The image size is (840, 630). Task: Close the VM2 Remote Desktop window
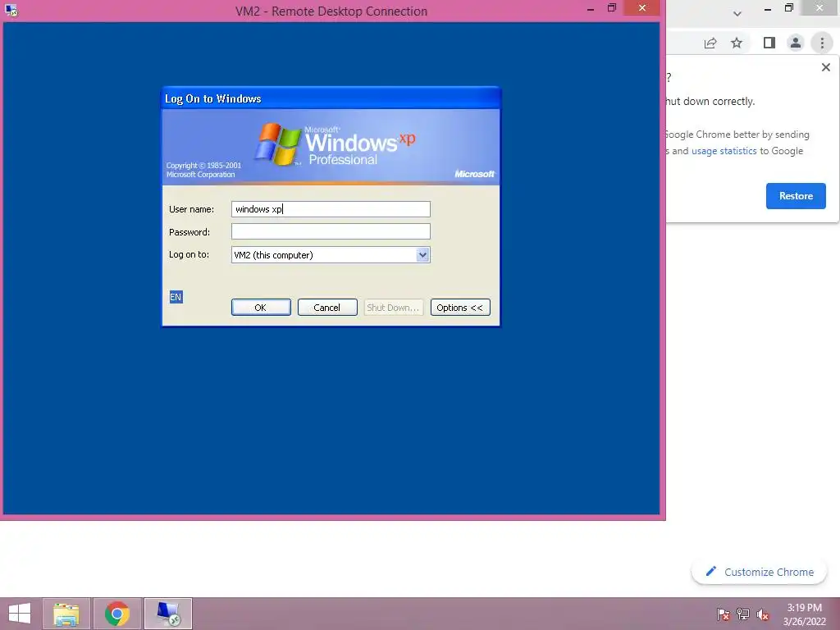[641, 8]
